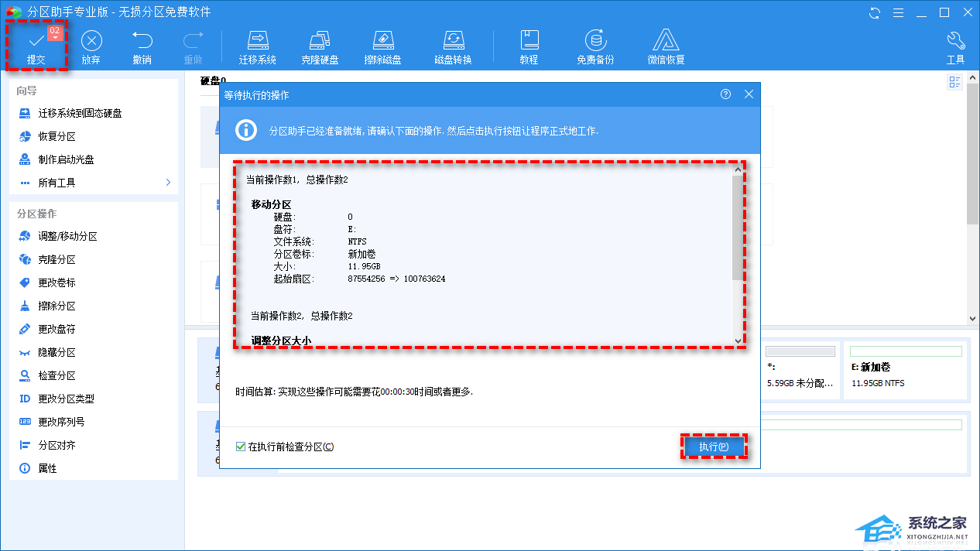Click the 提交 (commit) toolbar icon
Image resolution: width=980 pixels, height=551 pixels.
(36, 46)
